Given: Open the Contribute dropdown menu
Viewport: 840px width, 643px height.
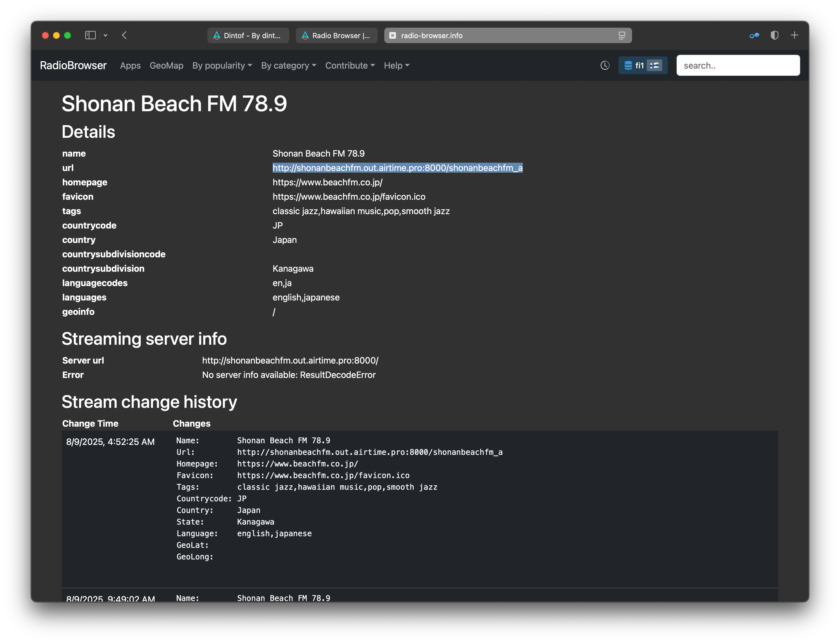Looking at the screenshot, I should tap(349, 66).
